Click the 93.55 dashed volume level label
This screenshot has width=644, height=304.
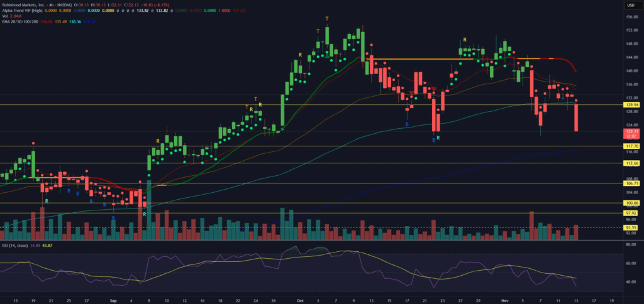click(629, 228)
